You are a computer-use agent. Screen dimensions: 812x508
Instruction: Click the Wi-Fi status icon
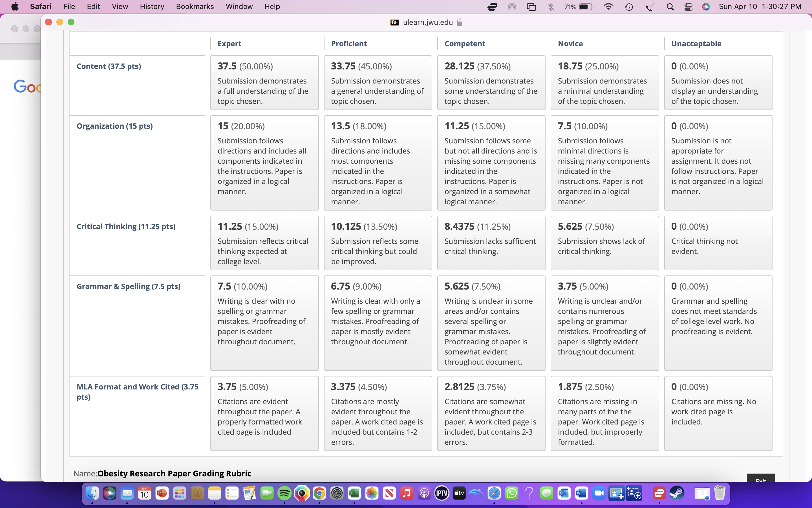[608, 7]
